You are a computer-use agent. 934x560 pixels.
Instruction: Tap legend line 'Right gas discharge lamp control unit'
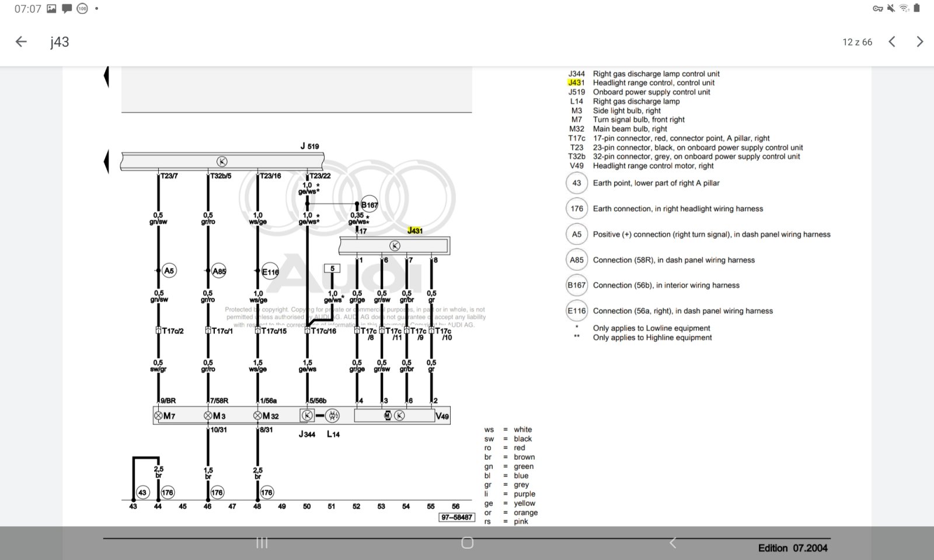tap(656, 73)
